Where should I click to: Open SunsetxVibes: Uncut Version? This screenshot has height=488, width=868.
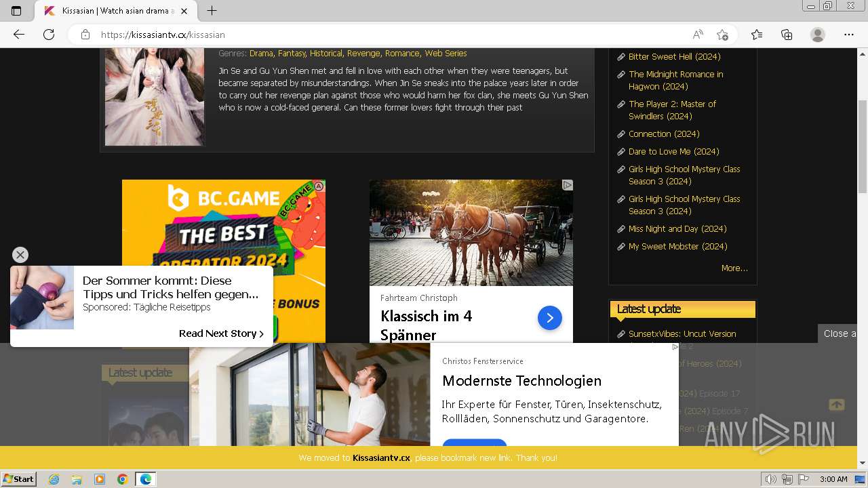pyautogui.click(x=682, y=333)
